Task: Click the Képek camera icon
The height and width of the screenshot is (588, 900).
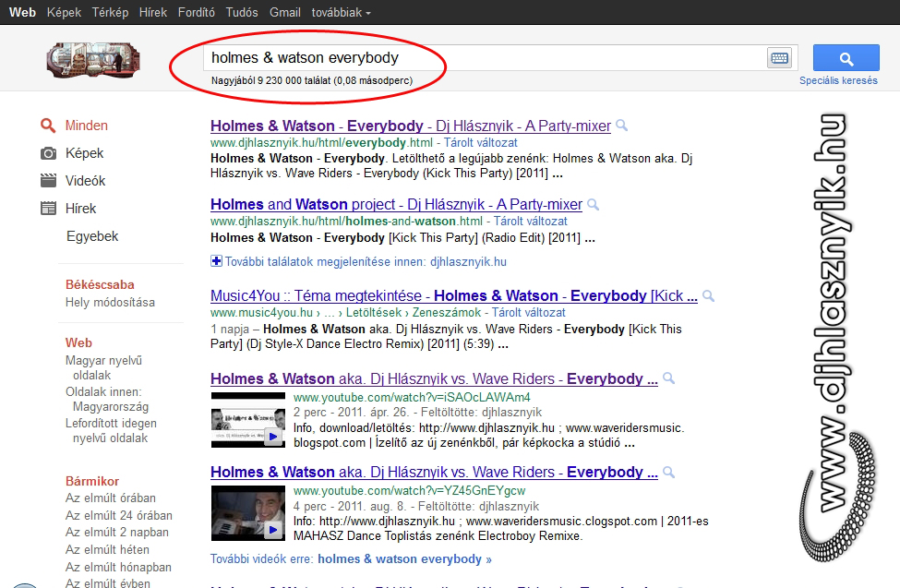Action: click(48, 153)
